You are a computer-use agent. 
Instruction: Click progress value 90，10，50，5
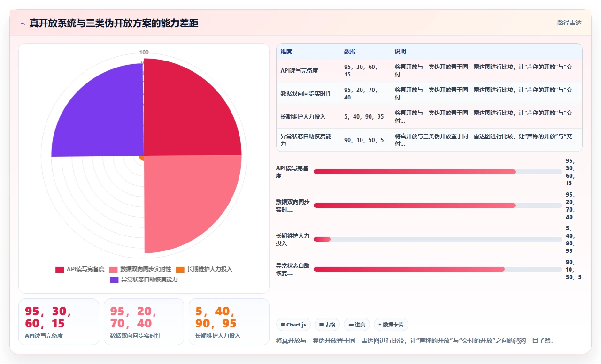coord(574,269)
